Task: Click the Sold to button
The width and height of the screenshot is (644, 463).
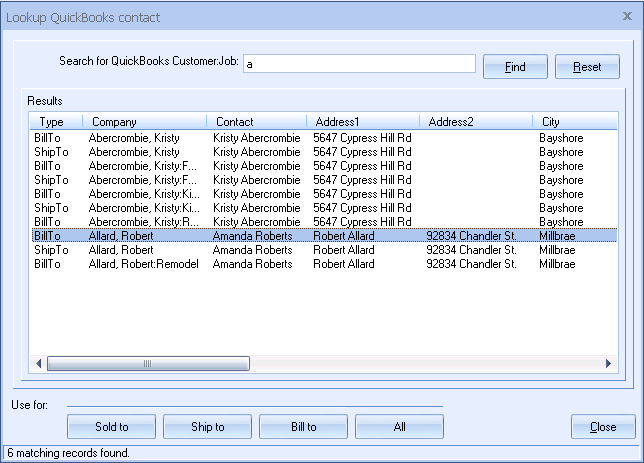Action: 111,427
